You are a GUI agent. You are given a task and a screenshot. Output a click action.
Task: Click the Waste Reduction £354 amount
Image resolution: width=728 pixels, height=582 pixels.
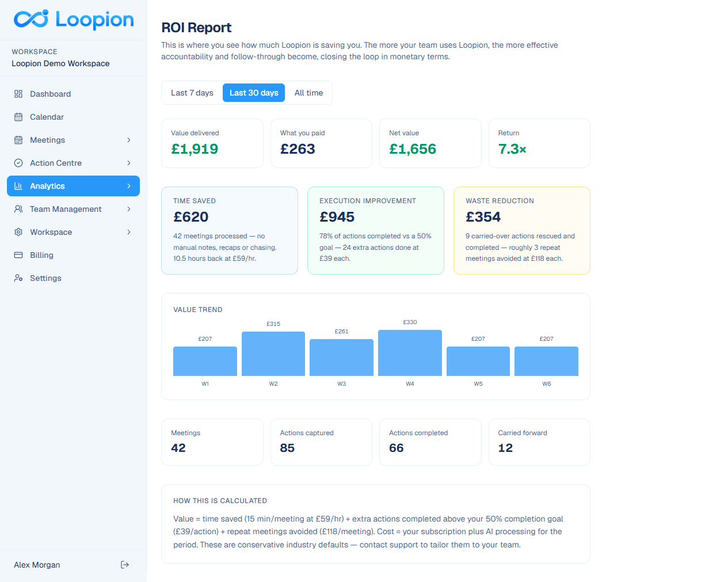483,217
